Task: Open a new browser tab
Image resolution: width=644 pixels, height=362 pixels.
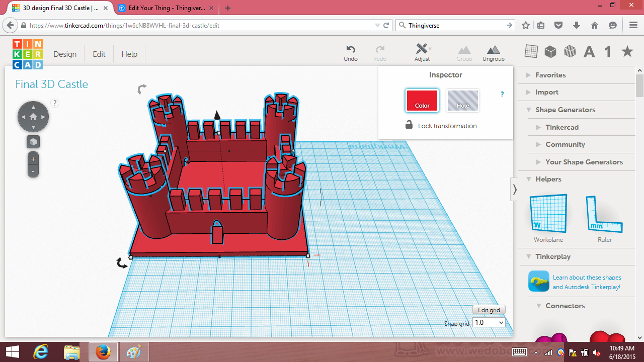Action: [228, 8]
